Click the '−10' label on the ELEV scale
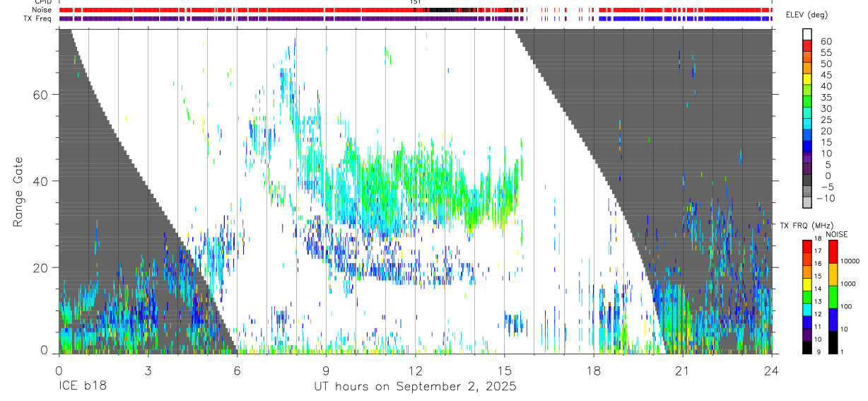Viewport: 868px width, 401px height. click(824, 199)
